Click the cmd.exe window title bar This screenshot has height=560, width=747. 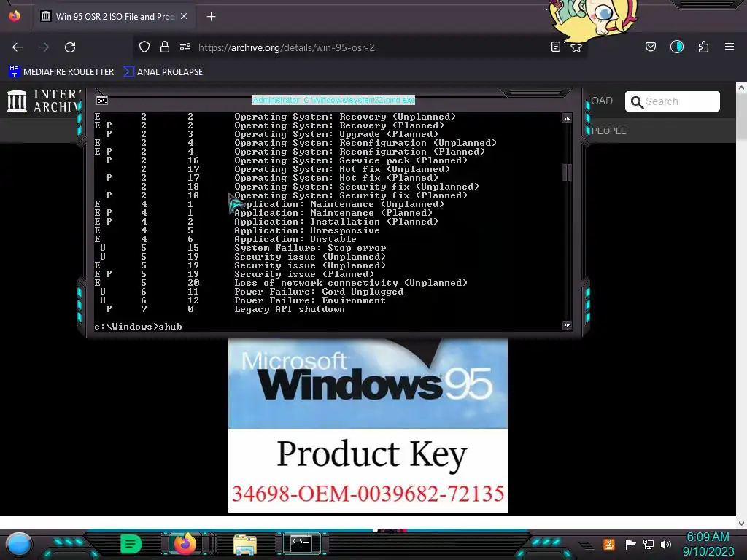(x=333, y=100)
